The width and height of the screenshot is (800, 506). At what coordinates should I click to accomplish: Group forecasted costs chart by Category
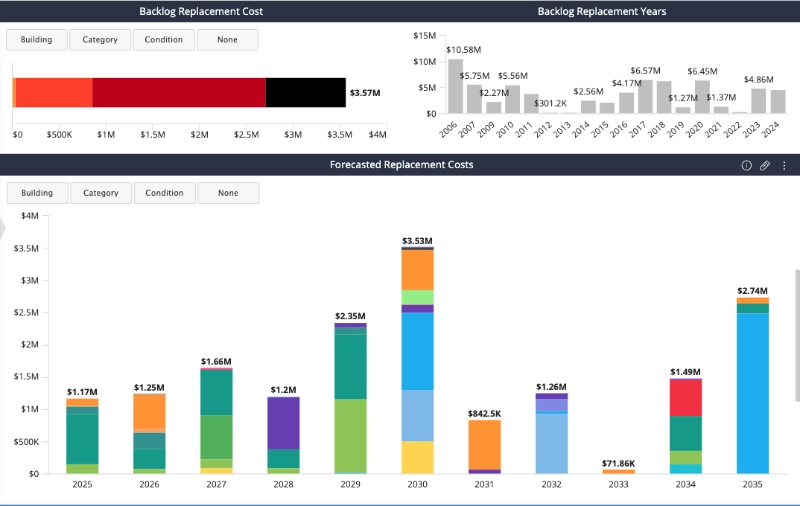[x=100, y=193]
